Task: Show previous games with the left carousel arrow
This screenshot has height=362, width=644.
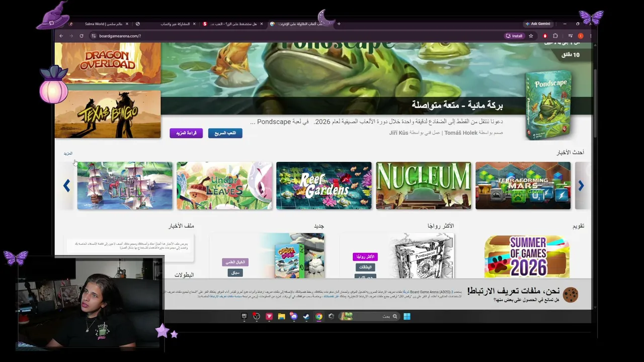Action: click(x=66, y=186)
